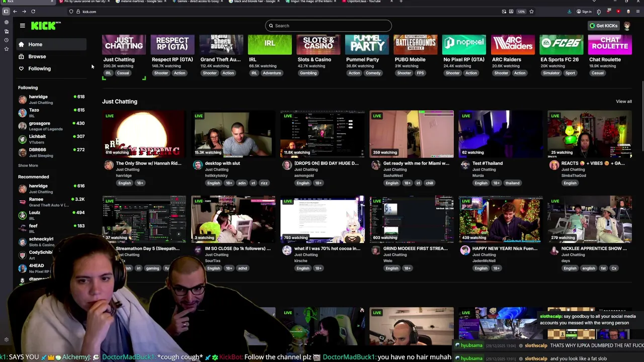Open DBR666 channel in sidebar
The height and width of the screenshot is (362, 644).
[50, 152]
